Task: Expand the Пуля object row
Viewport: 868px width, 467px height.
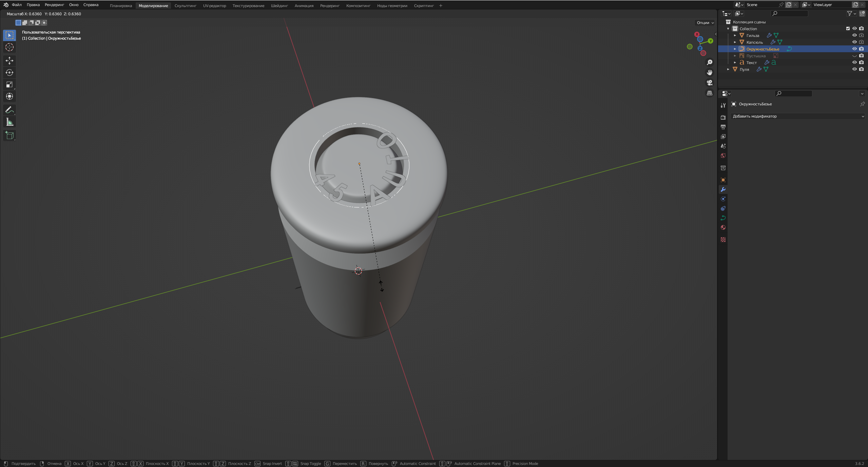Action: pyautogui.click(x=728, y=69)
